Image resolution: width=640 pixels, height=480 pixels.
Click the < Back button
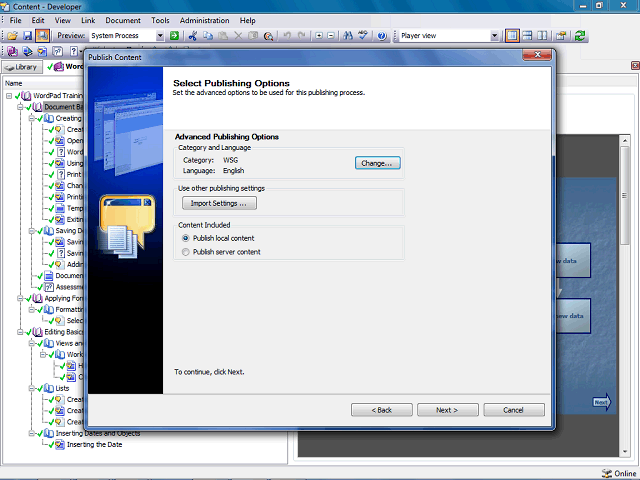coord(382,410)
